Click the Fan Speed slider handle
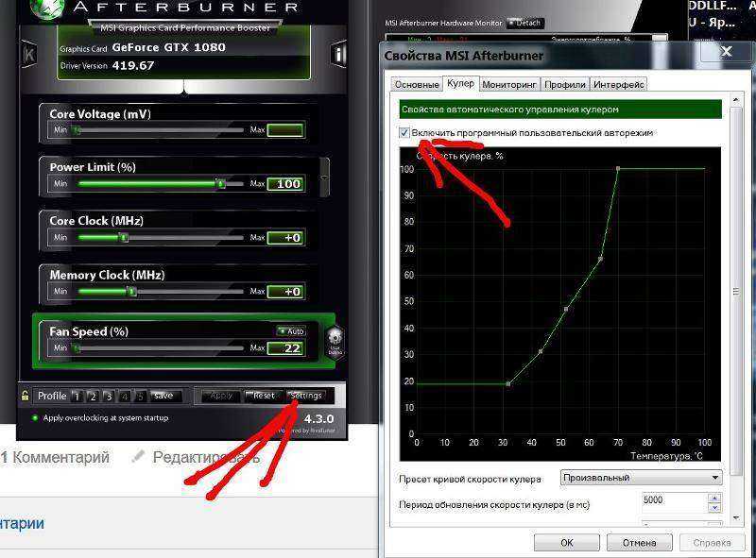Viewport: 756px width, 558px height. [x=77, y=347]
